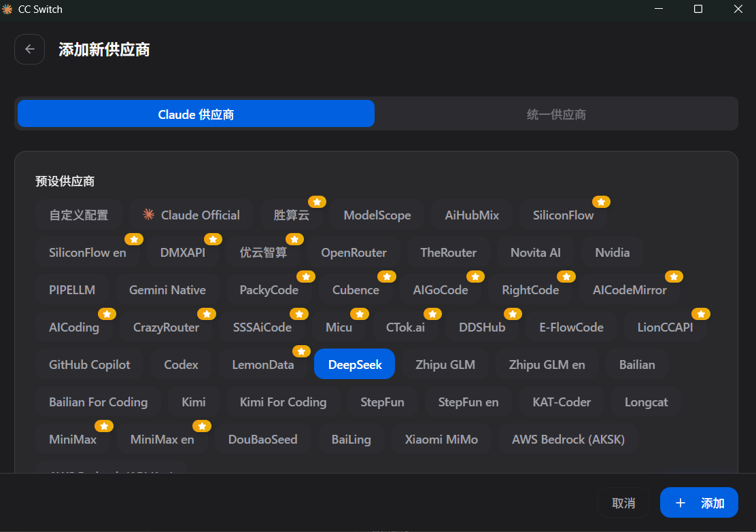This screenshot has height=532, width=756.
Task: Select the DouBaoSeed provider
Action: tap(262, 439)
